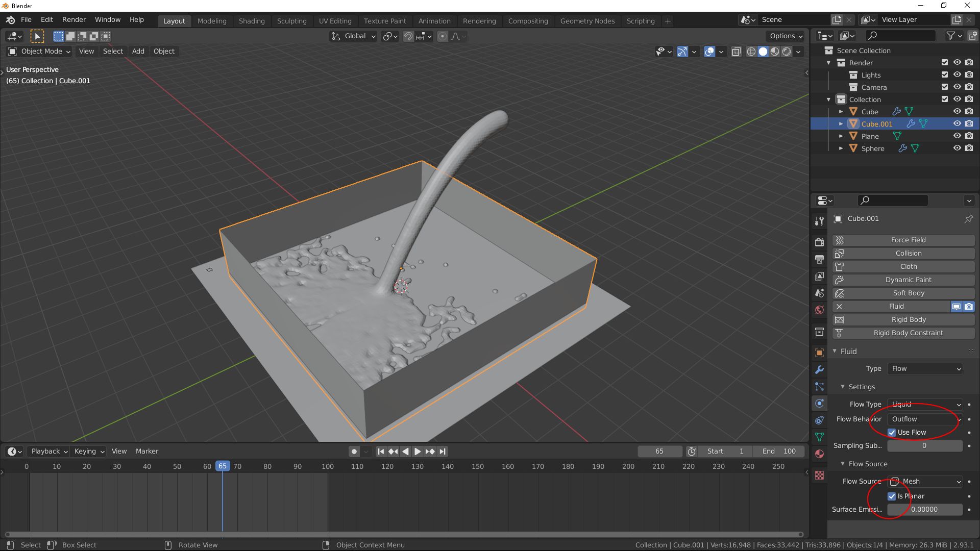Viewport: 980px width, 551px height.
Task: Disable the Is Planar checkbox
Action: 892,496
